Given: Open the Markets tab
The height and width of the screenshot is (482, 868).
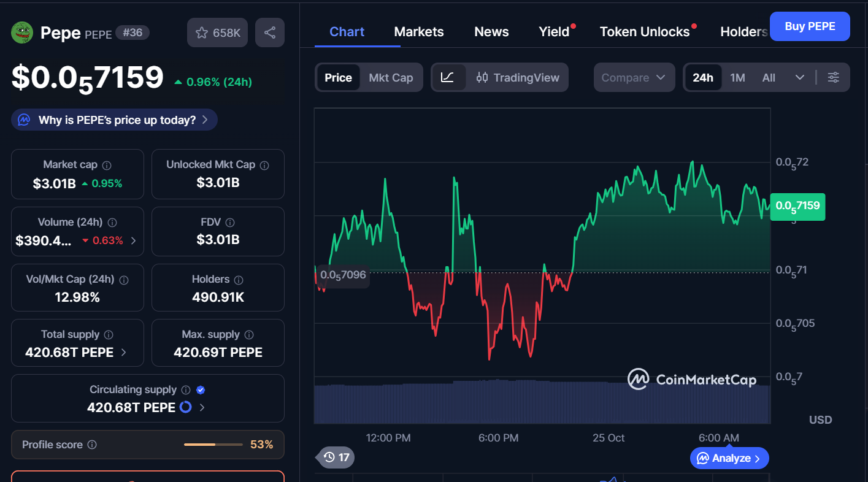Looking at the screenshot, I should point(419,32).
